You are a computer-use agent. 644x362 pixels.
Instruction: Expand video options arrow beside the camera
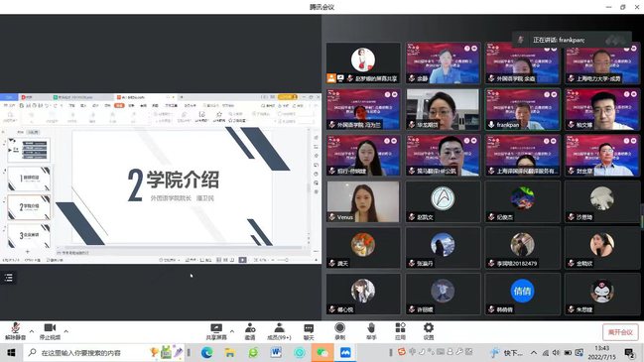[x=66, y=331]
